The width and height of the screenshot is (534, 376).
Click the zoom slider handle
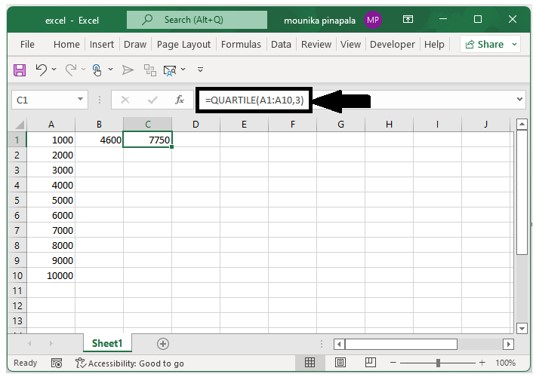[x=438, y=363]
